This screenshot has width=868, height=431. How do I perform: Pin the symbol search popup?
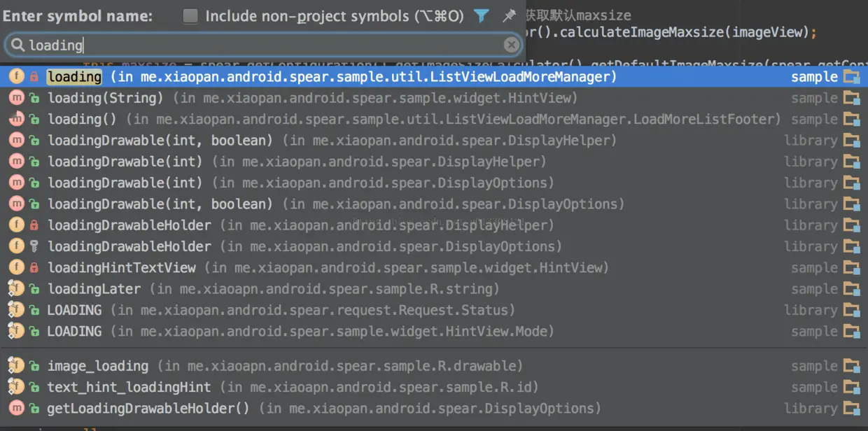[510, 16]
